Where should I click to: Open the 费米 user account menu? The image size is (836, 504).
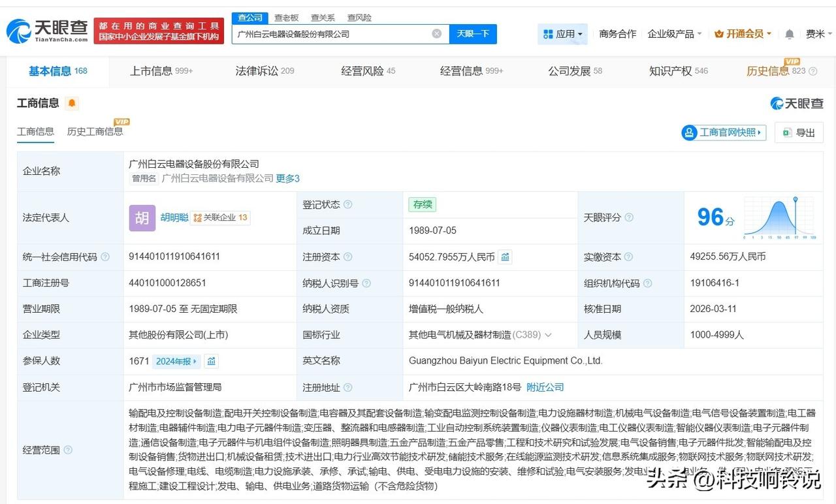click(819, 34)
